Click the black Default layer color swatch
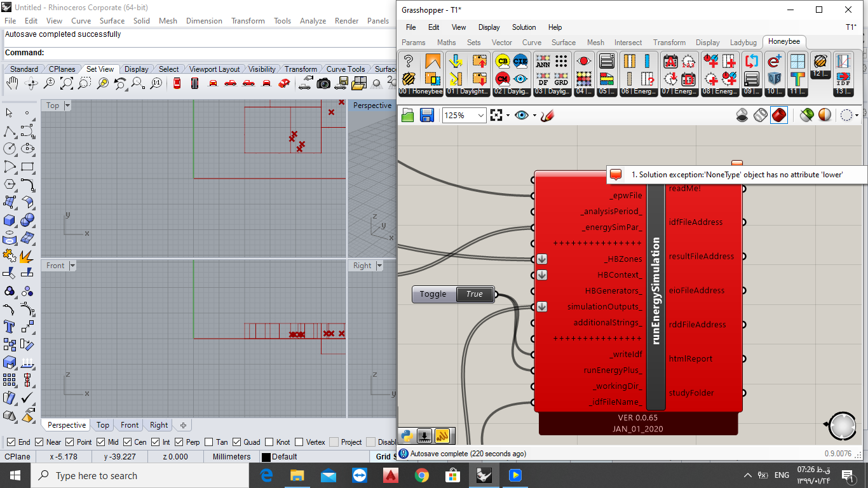The width and height of the screenshot is (868, 488). [x=266, y=457]
